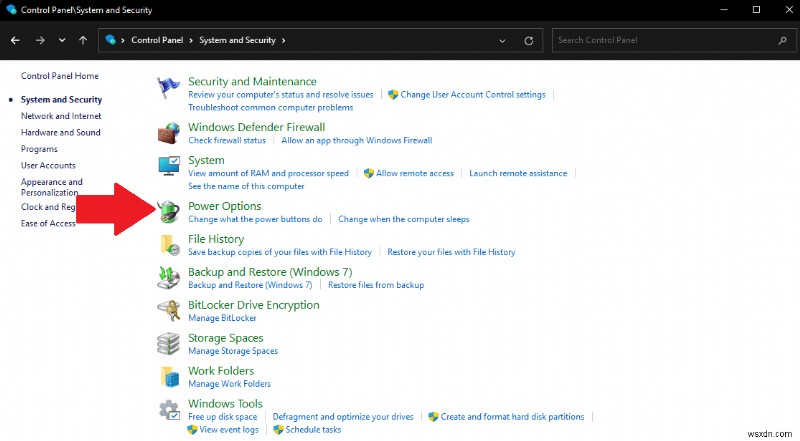The height and width of the screenshot is (441, 800).
Task: Click the Storage Spaces drives icon
Action: (169, 344)
